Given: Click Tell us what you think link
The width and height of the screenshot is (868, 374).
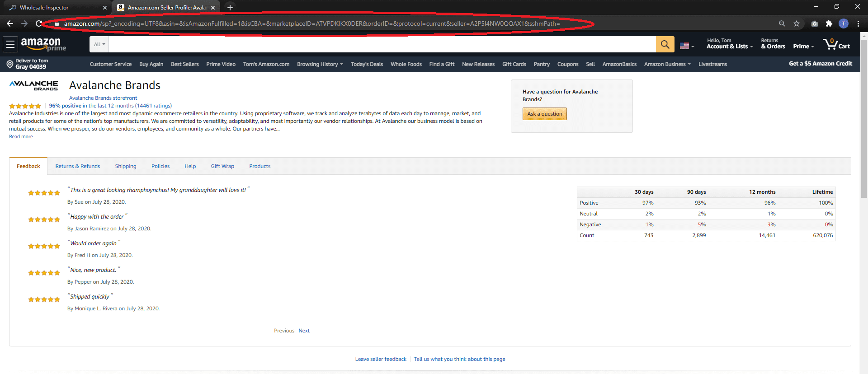Looking at the screenshot, I should (460, 359).
